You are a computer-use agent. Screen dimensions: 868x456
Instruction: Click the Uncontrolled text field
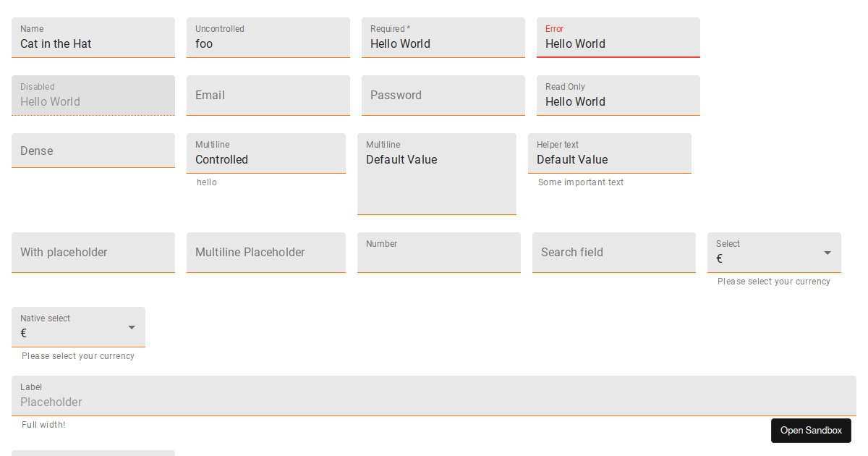click(268, 43)
